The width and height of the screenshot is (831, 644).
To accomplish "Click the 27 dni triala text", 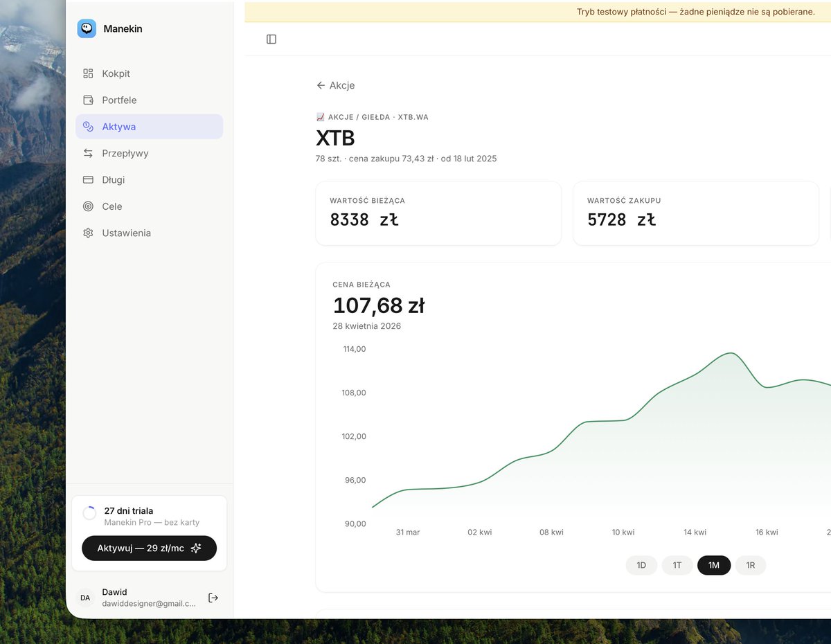I will pyautogui.click(x=129, y=511).
